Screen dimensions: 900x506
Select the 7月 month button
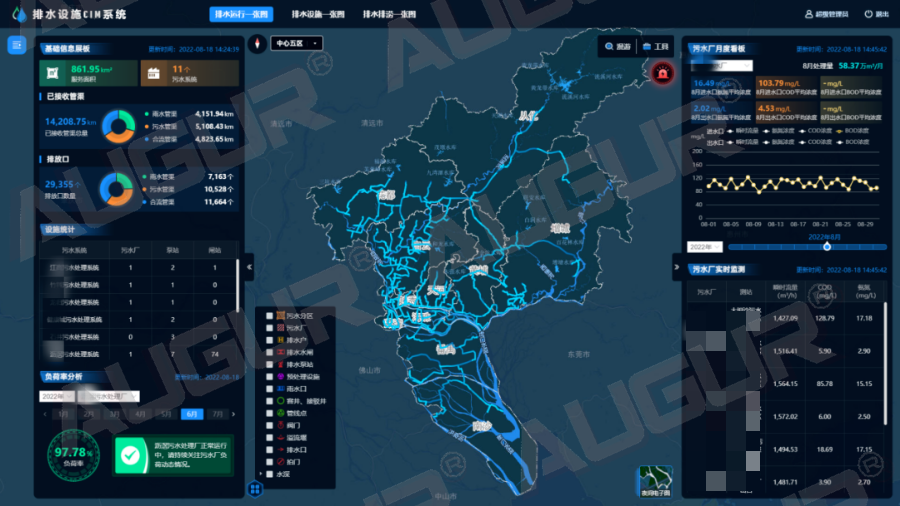tap(217, 413)
